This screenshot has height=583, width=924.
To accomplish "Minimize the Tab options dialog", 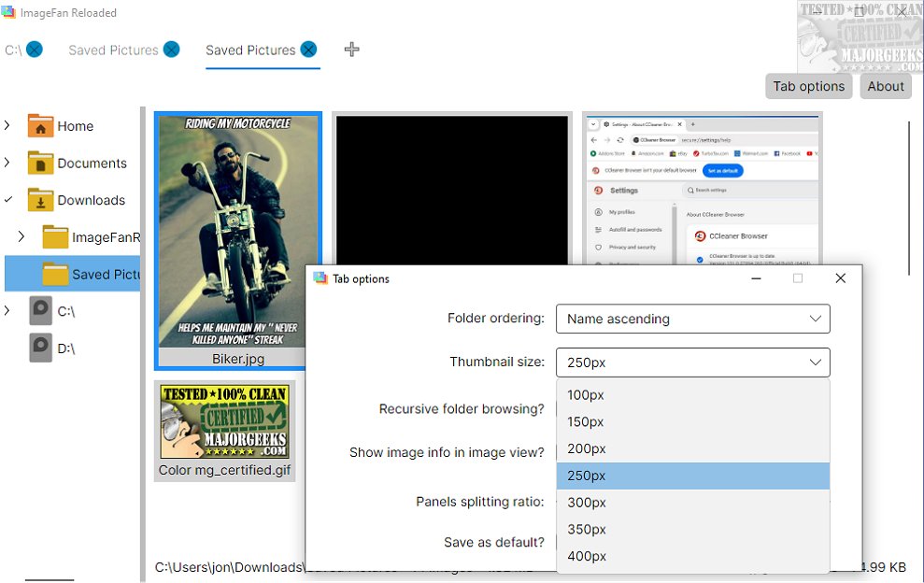I will point(756,278).
